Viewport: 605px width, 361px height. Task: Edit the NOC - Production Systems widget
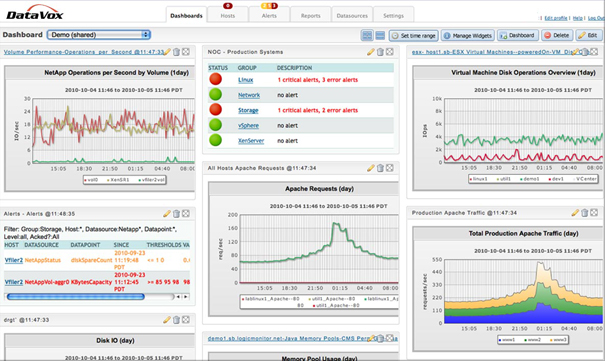[x=371, y=52]
